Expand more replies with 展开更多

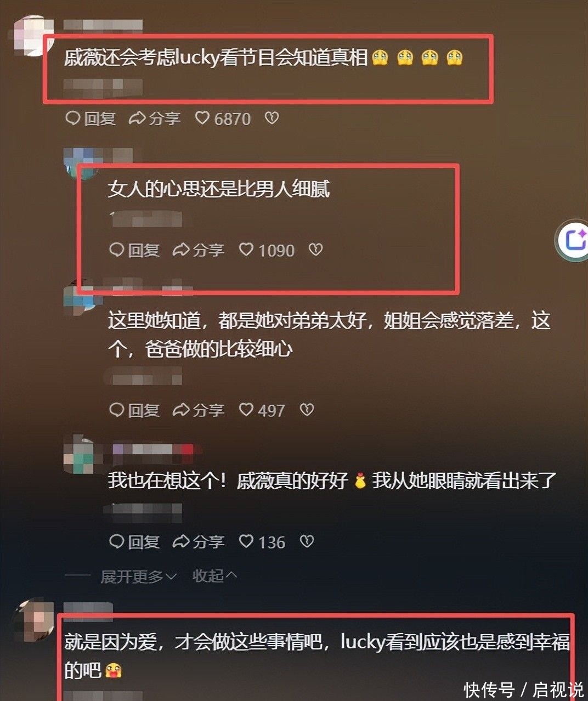tap(138, 576)
